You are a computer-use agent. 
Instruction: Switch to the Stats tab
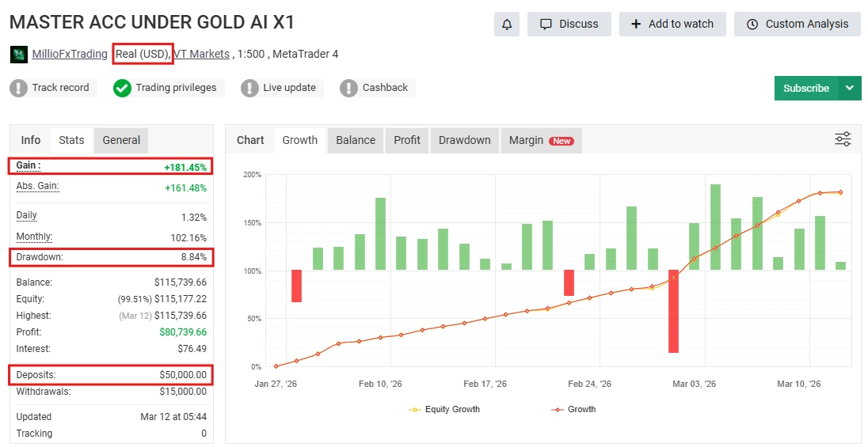(x=71, y=140)
